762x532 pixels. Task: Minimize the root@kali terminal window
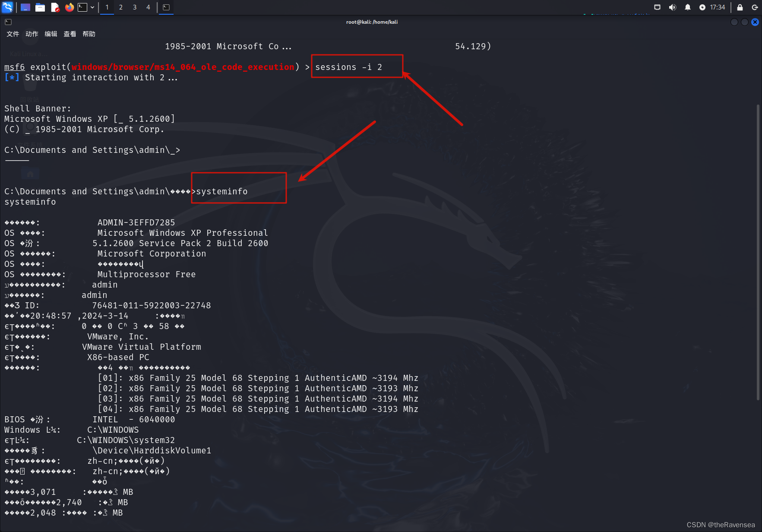734,22
